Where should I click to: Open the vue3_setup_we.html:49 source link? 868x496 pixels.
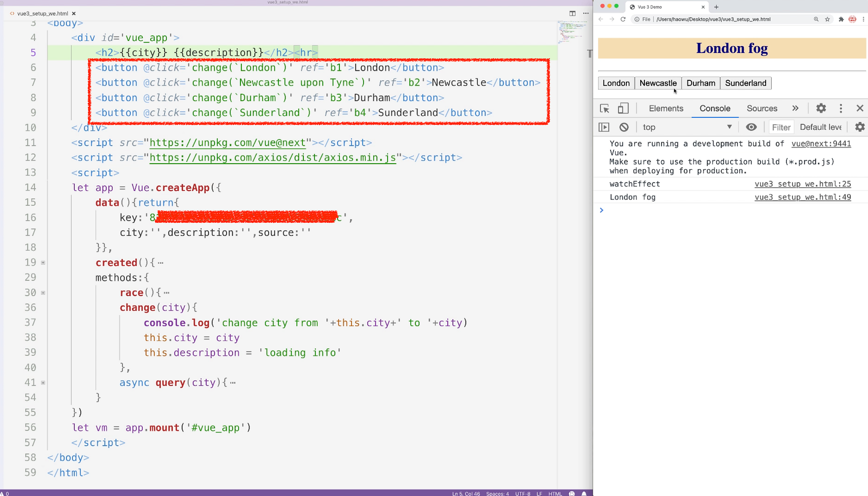point(802,197)
